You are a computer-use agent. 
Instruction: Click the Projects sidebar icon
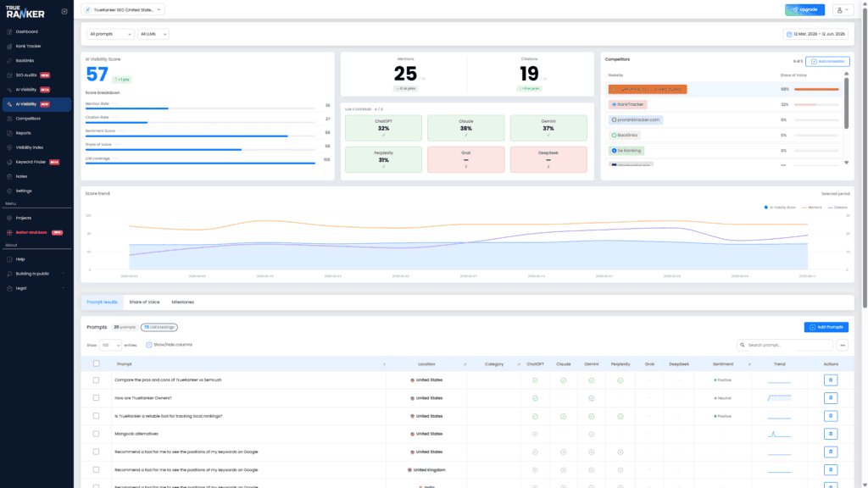tap(9, 218)
